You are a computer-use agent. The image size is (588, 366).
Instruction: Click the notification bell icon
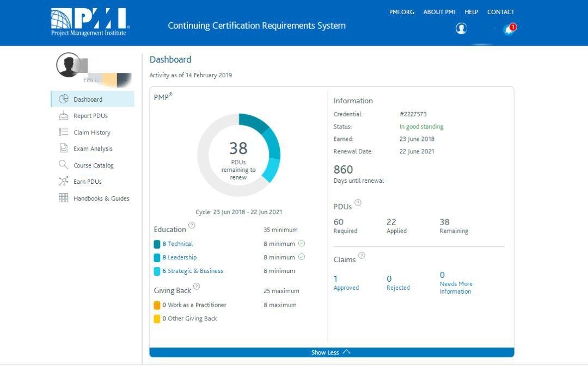pos(509,29)
